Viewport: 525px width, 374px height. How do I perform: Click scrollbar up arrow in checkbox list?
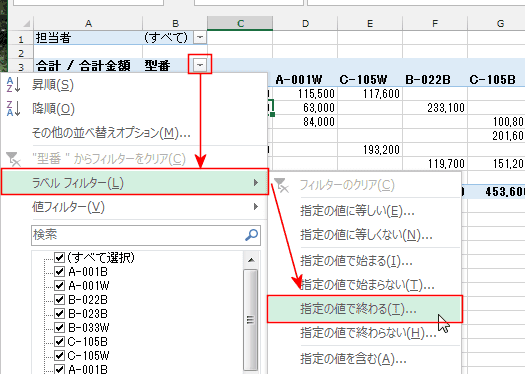[x=251, y=260]
